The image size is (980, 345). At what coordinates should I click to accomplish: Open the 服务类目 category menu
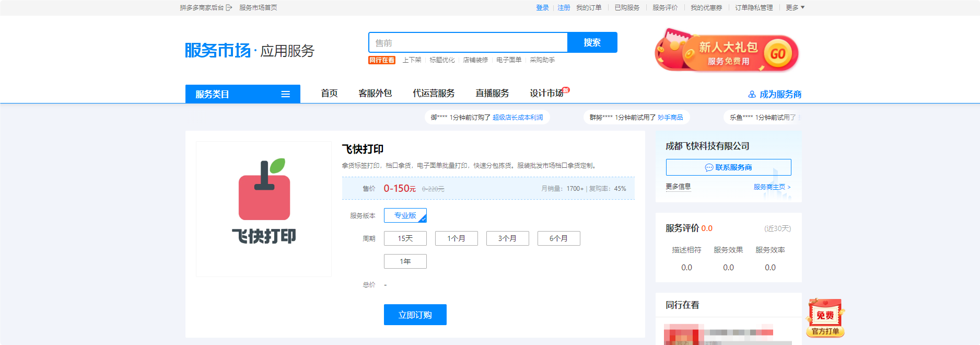(x=242, y=94)
